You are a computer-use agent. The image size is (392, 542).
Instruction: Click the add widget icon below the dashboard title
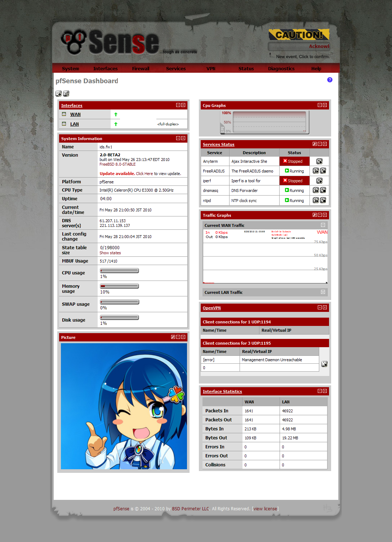point(58,94)
